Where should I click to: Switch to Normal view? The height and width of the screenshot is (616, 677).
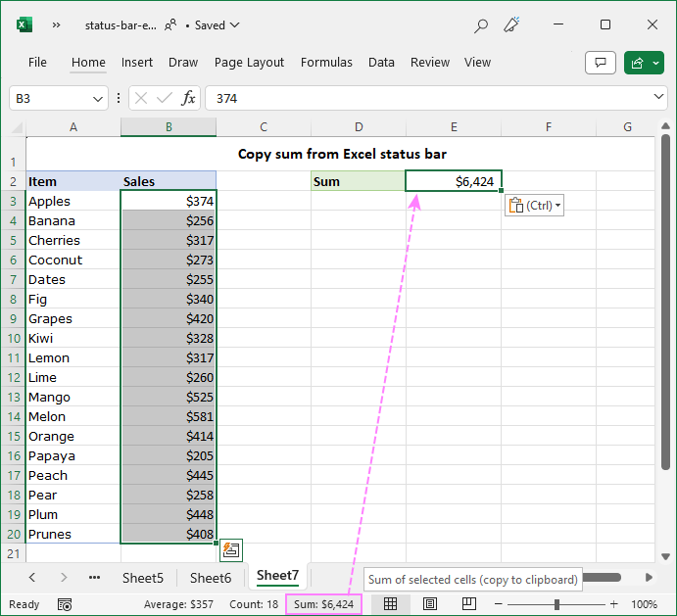coord(390,604)
